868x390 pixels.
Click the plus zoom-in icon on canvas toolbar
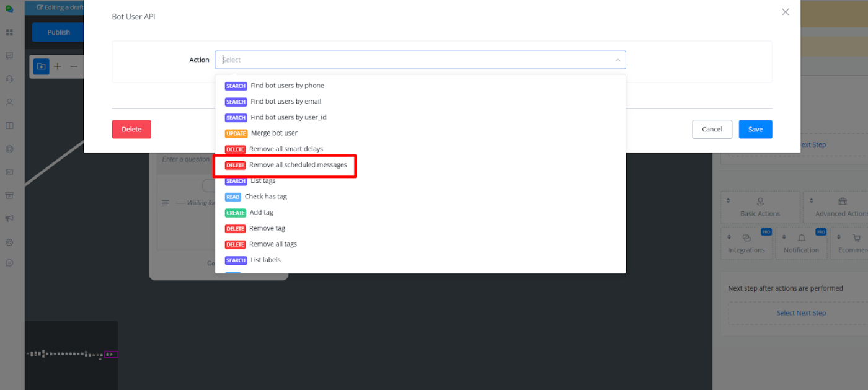point(58,66)
